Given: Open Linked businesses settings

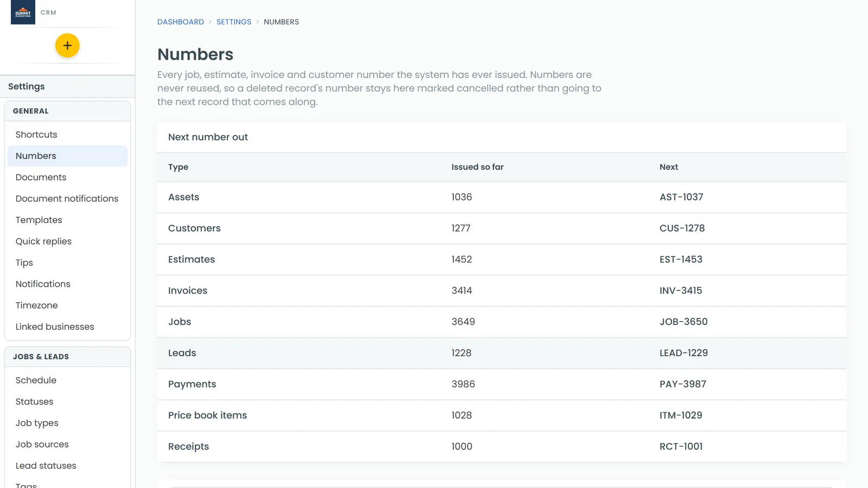Looking at the screenshot, I should pyautogui.click(x=67, y=326).
